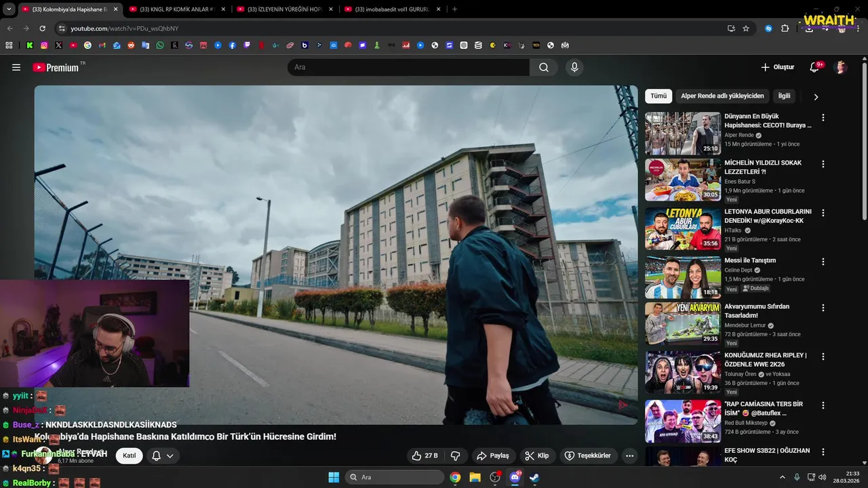Select the Tümü filter chip
868x488 pixels.
pos(658,96)
